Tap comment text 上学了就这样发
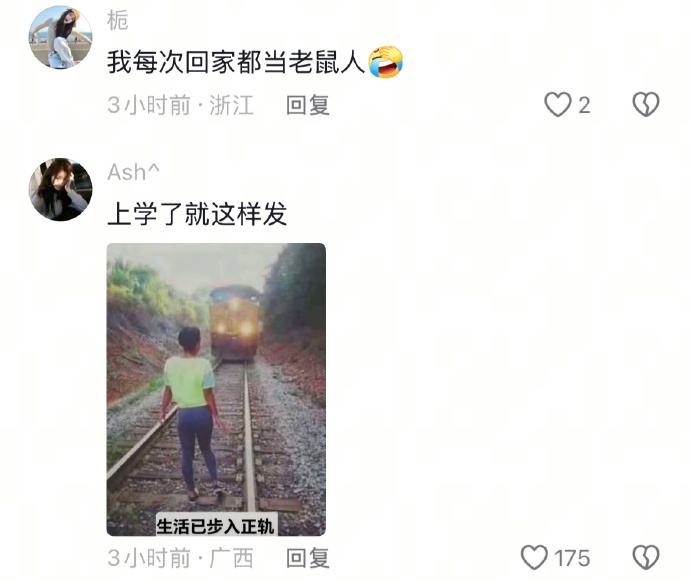 pos(197,214)
